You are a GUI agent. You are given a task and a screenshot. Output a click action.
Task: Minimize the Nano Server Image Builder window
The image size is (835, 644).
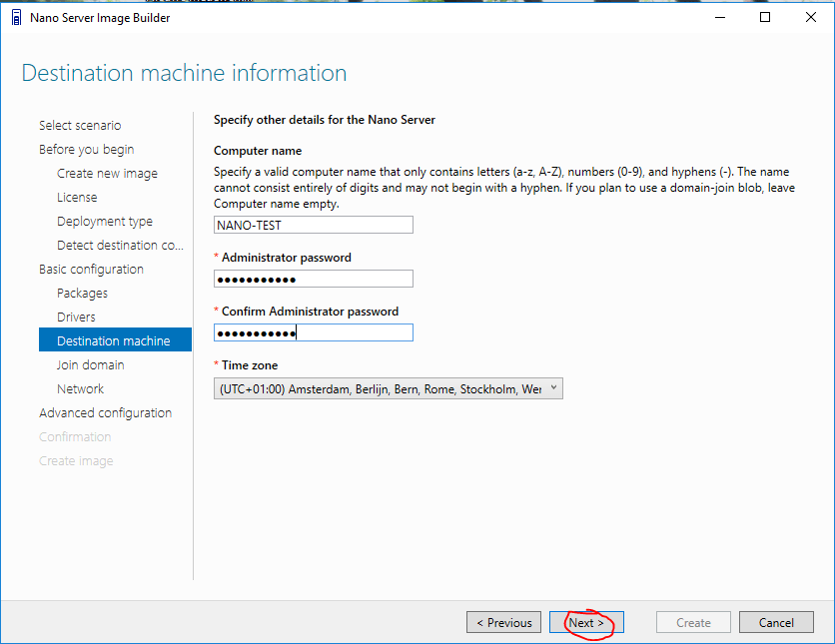tap(719, 18)
